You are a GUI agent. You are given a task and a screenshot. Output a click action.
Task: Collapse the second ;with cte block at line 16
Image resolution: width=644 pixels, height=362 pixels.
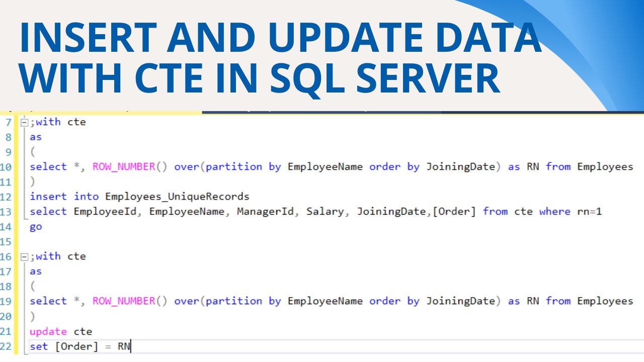pos(24,256)
